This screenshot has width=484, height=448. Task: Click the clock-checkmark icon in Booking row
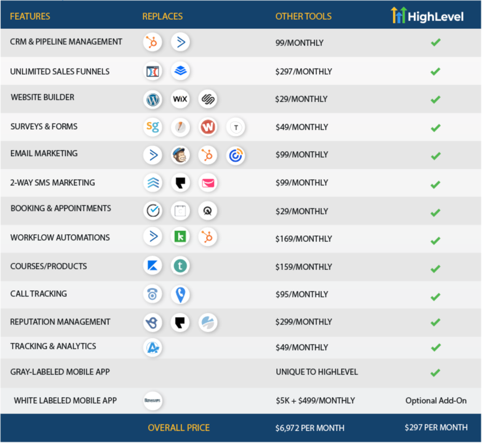[152, 211]
